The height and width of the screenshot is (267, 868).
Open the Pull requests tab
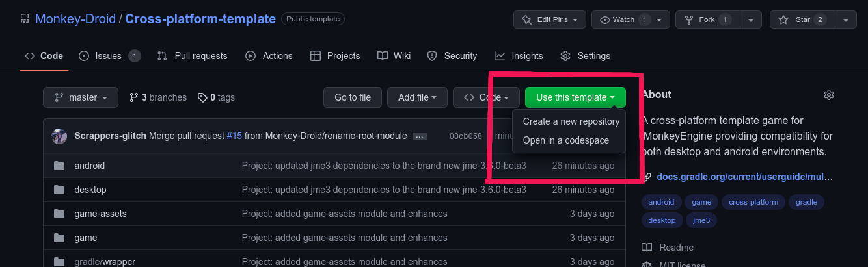tap(193, 56)
